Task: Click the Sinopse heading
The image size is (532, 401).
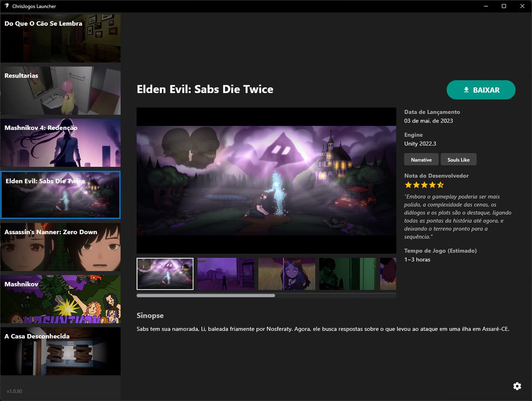Action: 150,316
